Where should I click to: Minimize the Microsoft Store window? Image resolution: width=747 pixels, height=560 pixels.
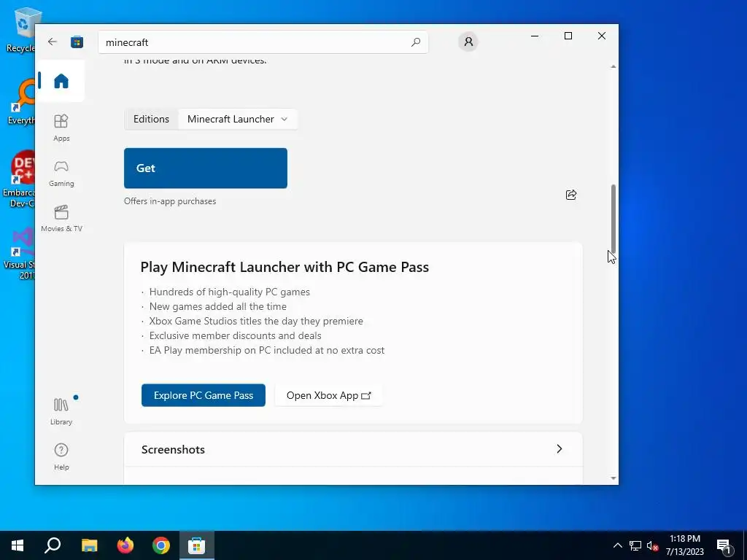[535, 36]
